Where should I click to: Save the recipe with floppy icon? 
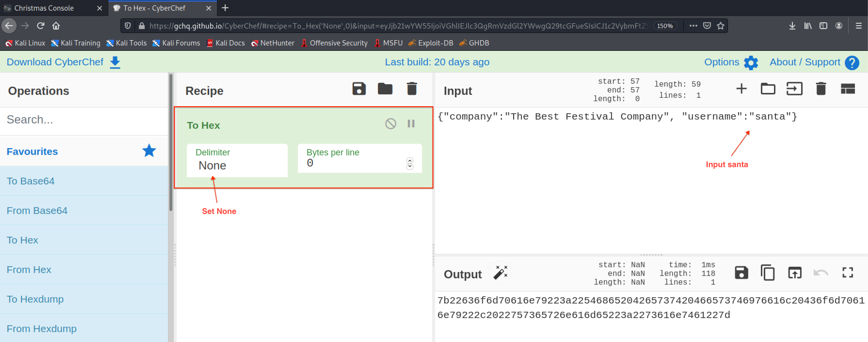click(x=359, y=89)
